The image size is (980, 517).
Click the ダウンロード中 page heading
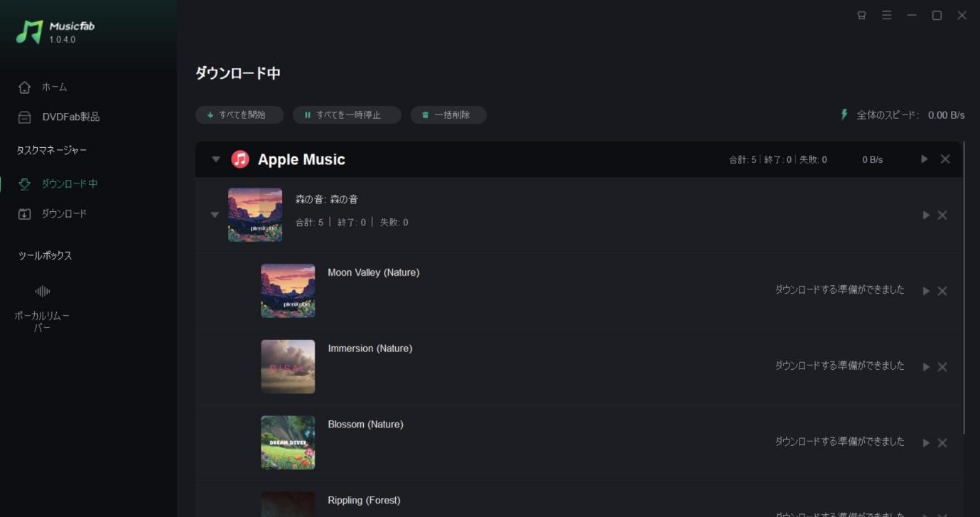coord(238,73)
